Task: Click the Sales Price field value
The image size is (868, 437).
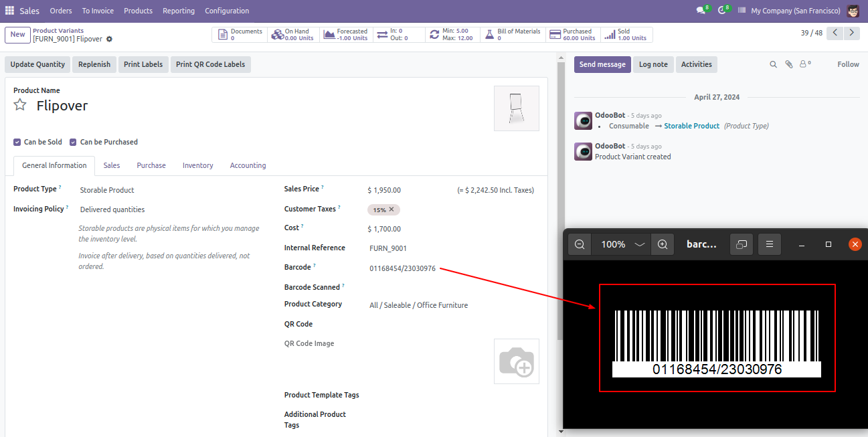Action: click(385, 190)
